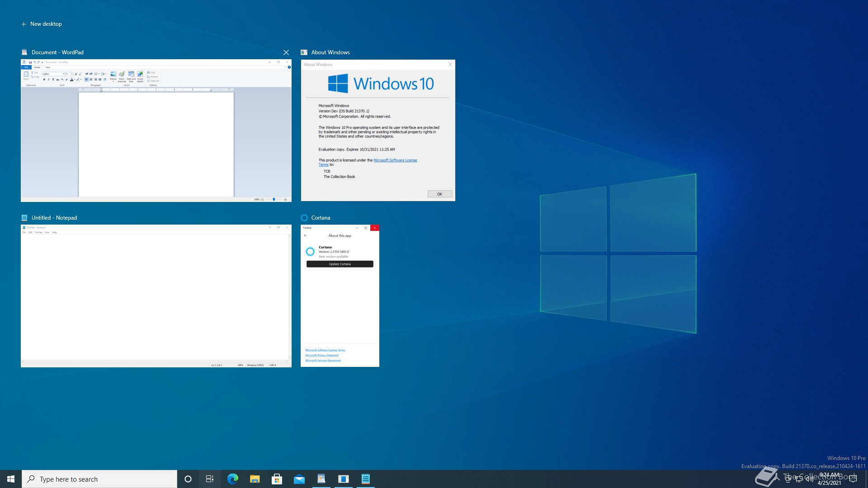The height and width of the screenshot is (488, 868).
Task: Open the volume icon in system tray
Action: coord(809,479)
